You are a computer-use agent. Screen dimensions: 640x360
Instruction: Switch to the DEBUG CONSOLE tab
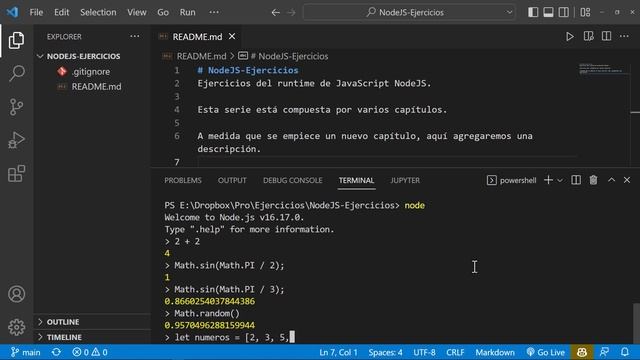coord(292,180)
